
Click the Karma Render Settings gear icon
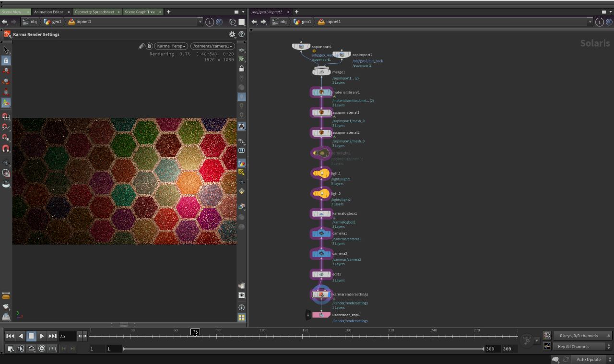click(x=232, y=35)
